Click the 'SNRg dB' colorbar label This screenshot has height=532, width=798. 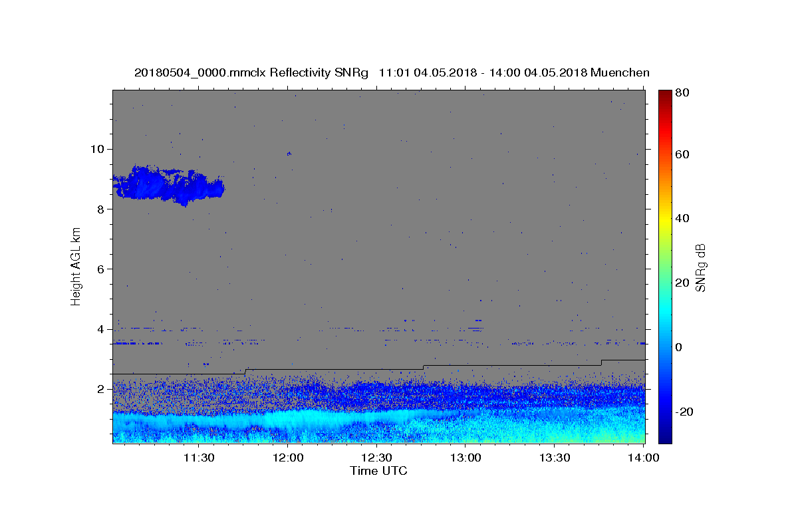point(700,267)
